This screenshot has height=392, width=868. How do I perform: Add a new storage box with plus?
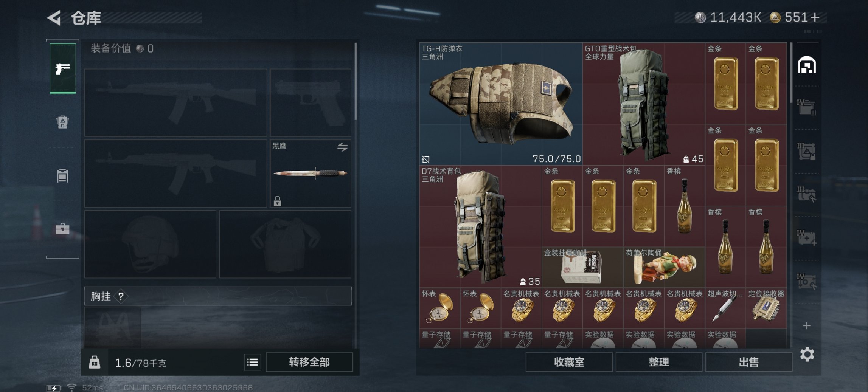pyautogui.click(x=807, y=325)
